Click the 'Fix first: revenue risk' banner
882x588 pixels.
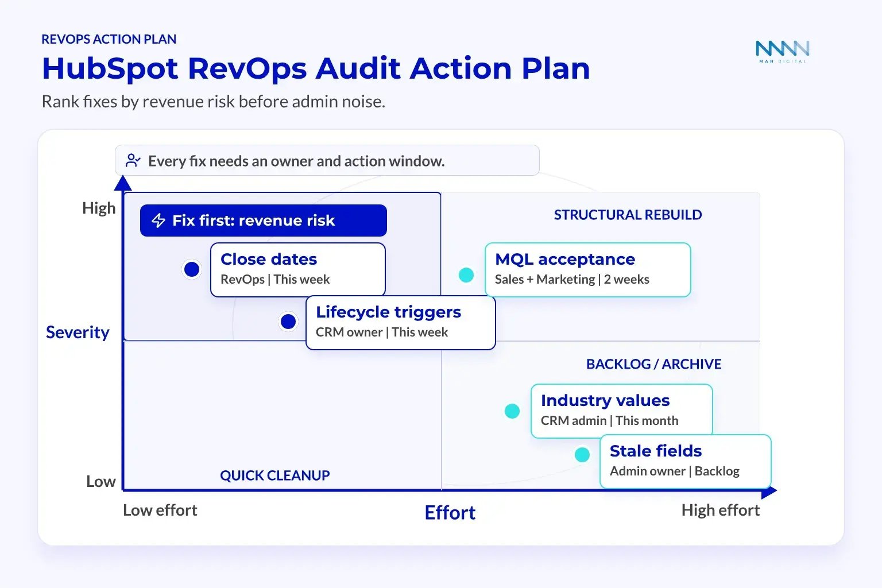tap(264, 220)
